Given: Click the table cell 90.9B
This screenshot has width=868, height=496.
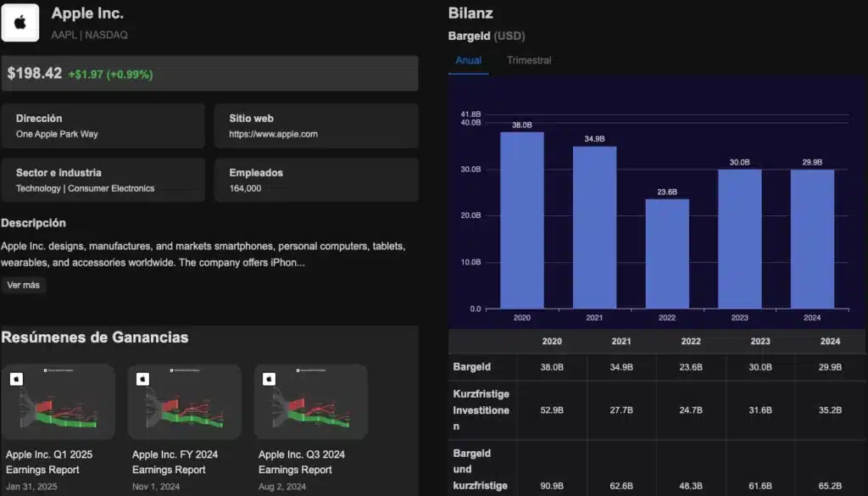Looking at the screenshot, I should [x=552, y=486].
